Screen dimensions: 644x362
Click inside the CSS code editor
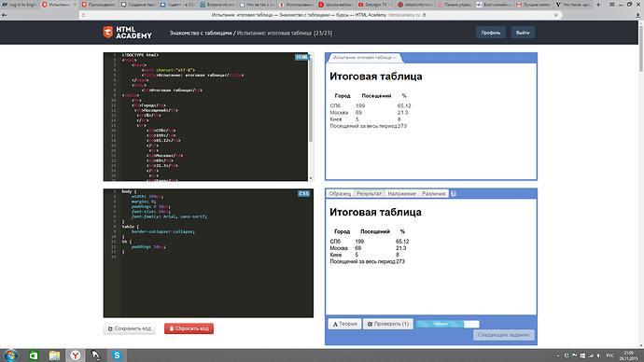[x=208, y=253]
